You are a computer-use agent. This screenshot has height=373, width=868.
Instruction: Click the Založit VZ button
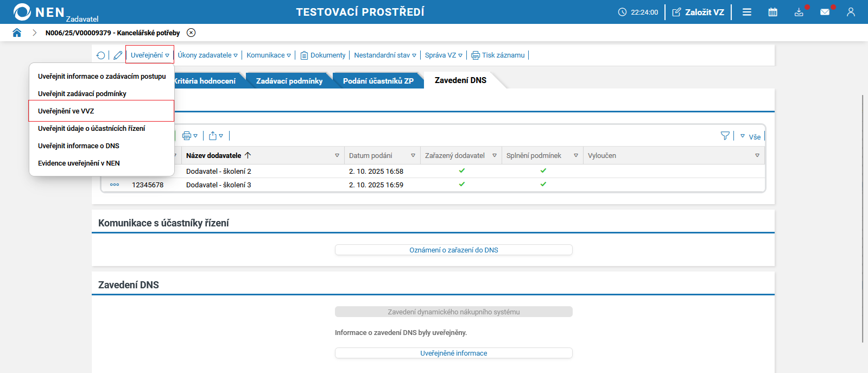point(698,12)
